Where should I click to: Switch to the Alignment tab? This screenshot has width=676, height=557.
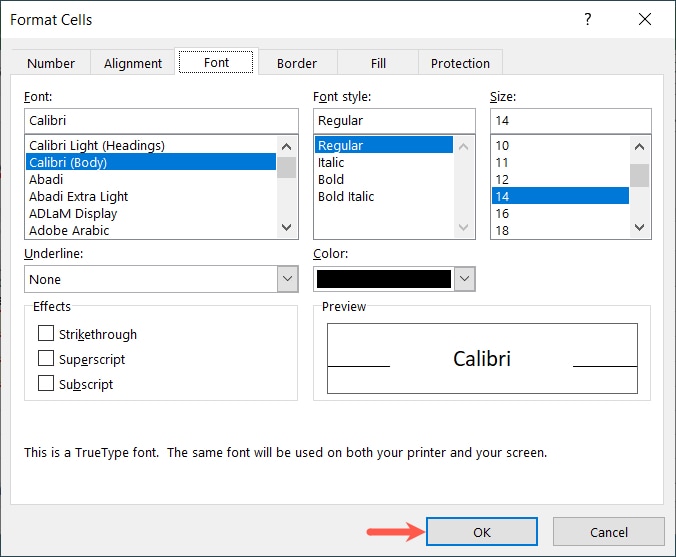coord(133,63)
